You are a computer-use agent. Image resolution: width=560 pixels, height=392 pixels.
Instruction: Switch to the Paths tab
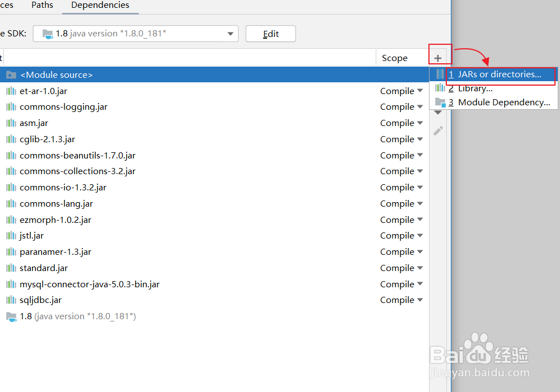coord(42,5)
